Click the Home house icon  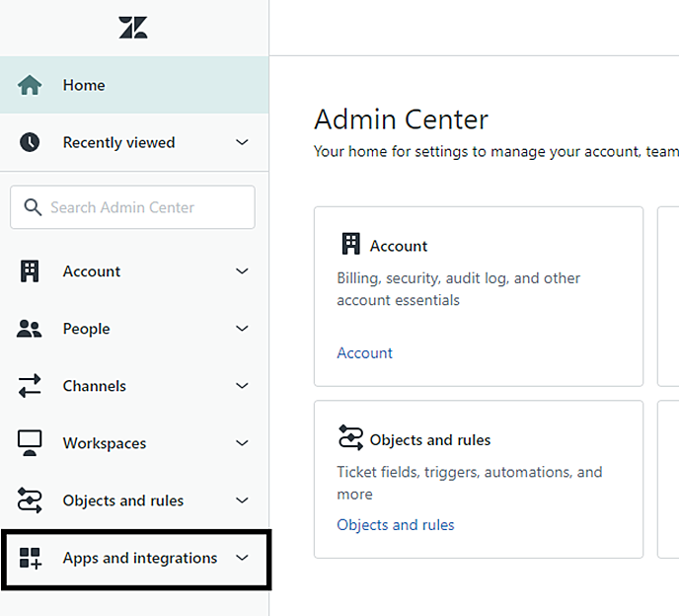pos(30,86)
